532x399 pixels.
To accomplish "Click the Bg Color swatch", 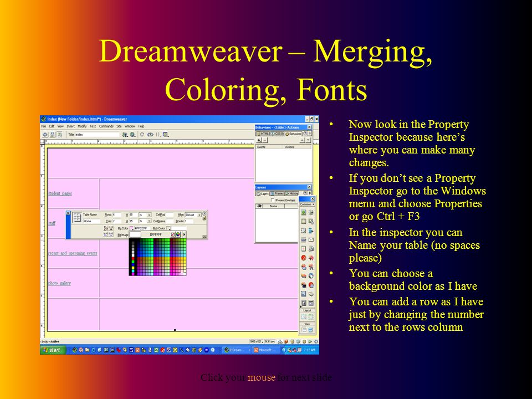I will coord(131,228).
